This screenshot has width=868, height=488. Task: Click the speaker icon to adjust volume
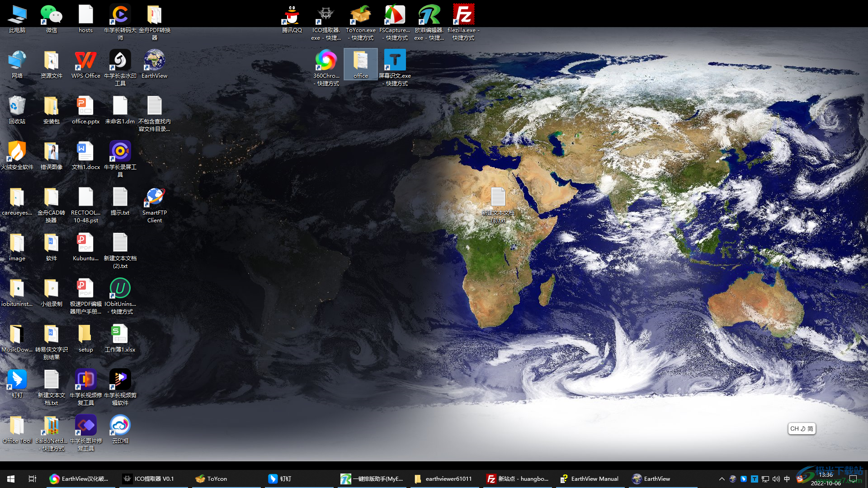pos(776,479)
